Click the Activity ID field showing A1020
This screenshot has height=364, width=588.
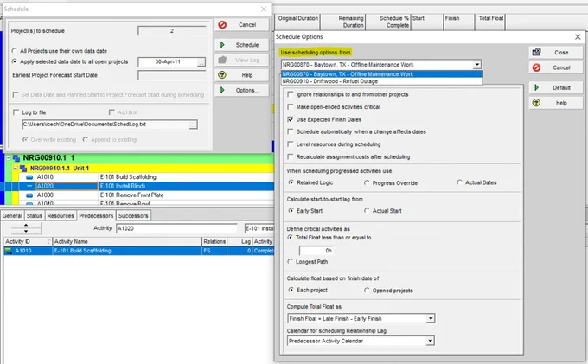point(176,228)
